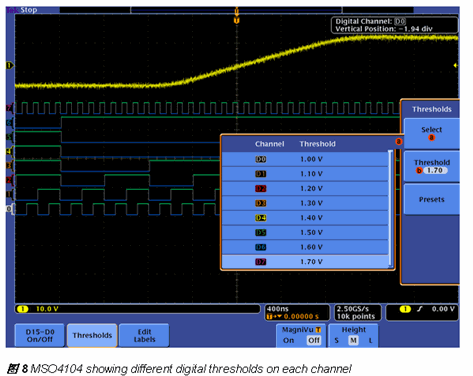Turn MagniVu On
Viewport: 473px width, 376px height.
pyautogui.click(x=289, y=340)
